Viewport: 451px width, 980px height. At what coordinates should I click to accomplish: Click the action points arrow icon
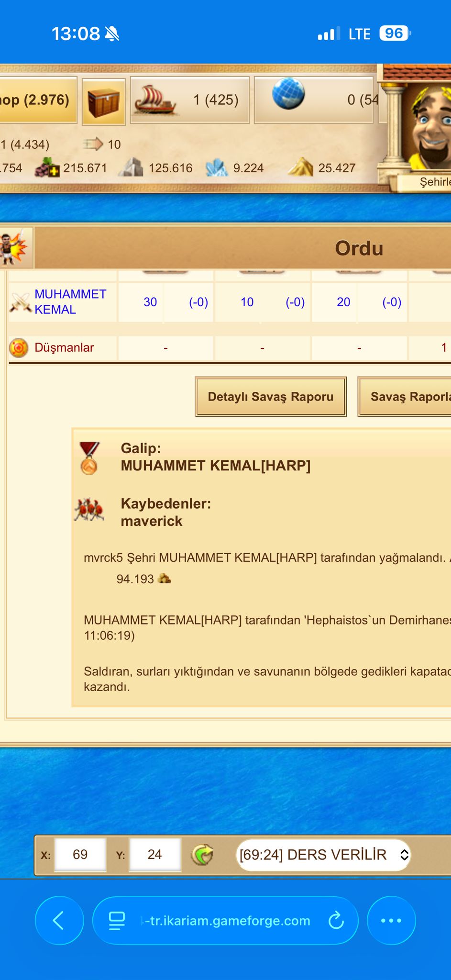[93, 144]
